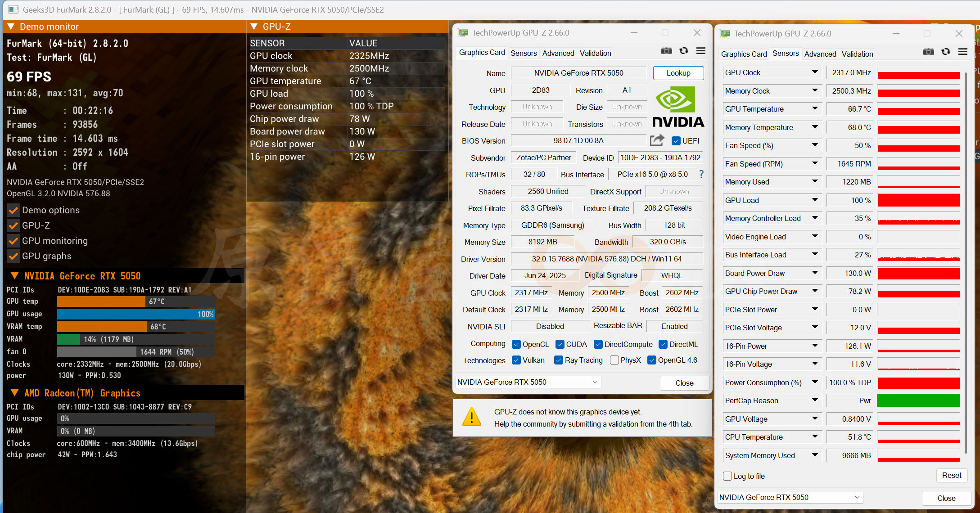Enable Log to file checkbox
The height and width of the screenshot is (513, 980).
pyautogui.click(x=727, y=476)
